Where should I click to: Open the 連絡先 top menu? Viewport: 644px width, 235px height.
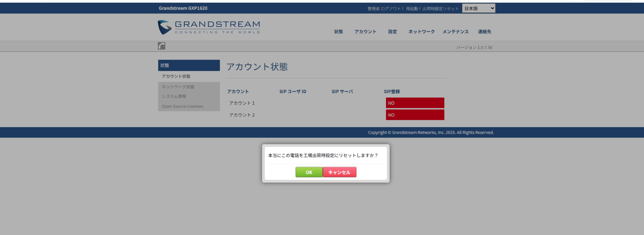click(485, 31)
